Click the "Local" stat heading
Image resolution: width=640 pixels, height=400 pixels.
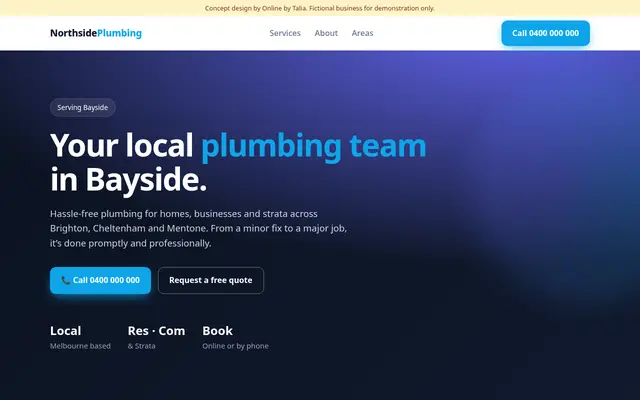click(65, 331)
